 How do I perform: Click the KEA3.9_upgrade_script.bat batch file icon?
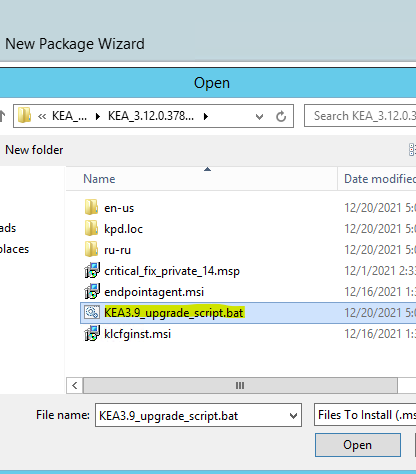point(92,313)
